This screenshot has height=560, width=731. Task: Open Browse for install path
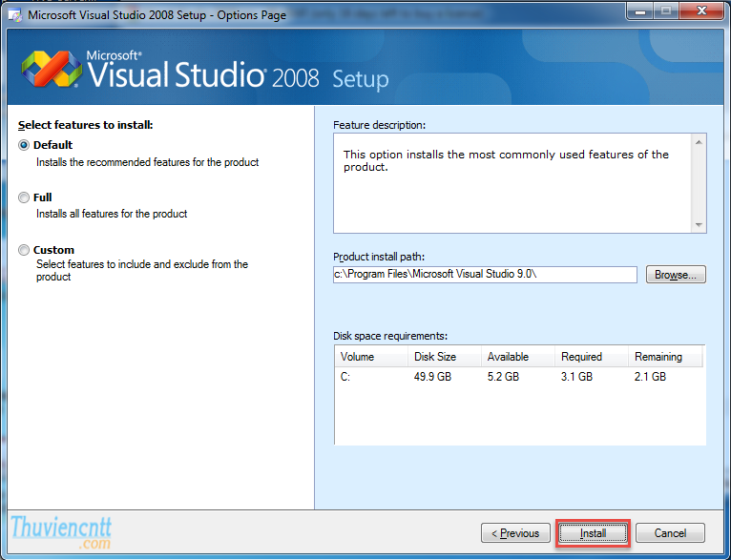click(x=676, y=275)
